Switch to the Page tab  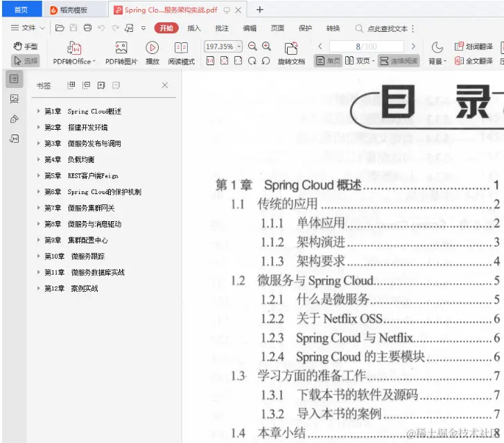tap(277, 28)
